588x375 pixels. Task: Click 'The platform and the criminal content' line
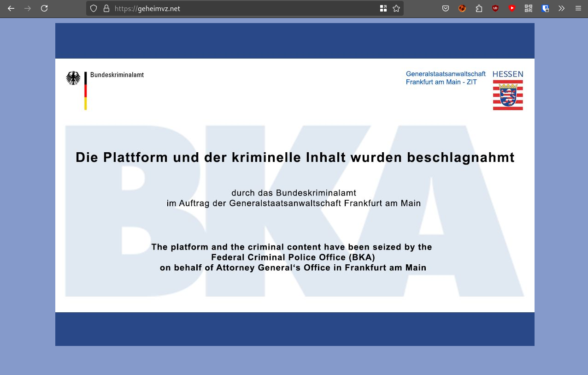click(292, 247)
